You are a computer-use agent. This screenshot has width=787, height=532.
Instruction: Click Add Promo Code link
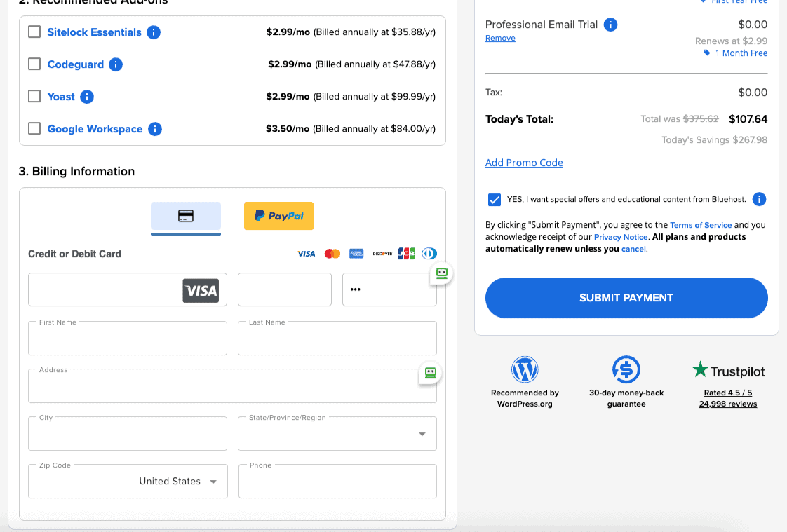tap(524, 163)
